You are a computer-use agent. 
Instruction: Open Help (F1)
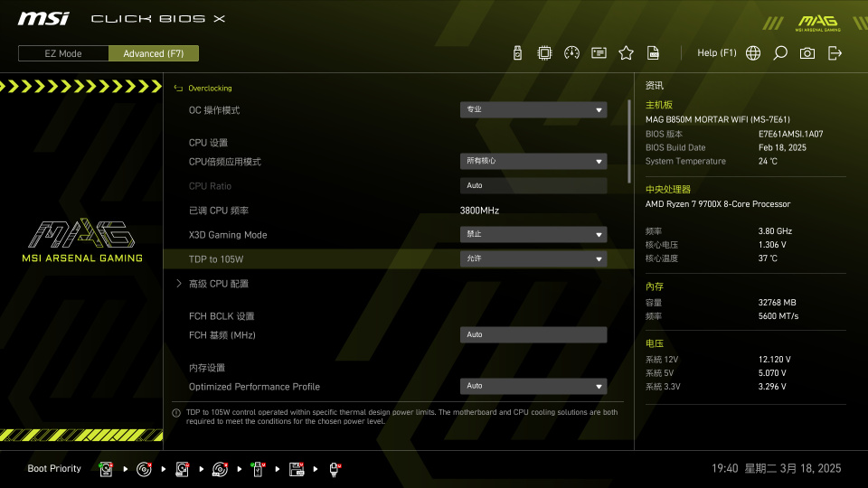tap(716, 53)
